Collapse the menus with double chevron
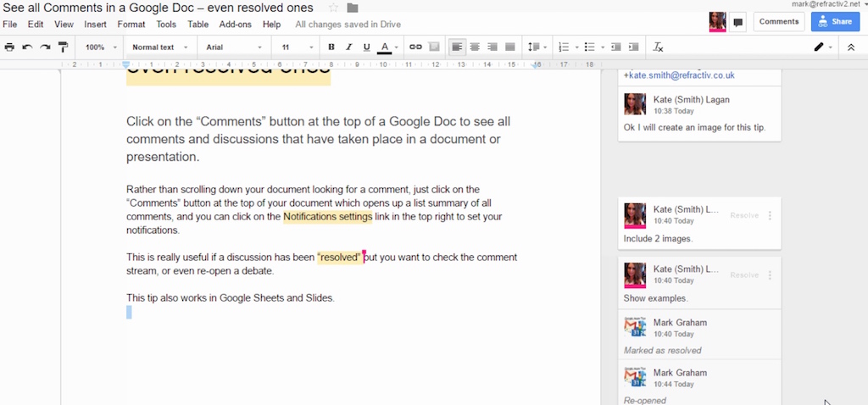The height and width of the screenshot is (405, 868). pyautogui.click(x=851, y=47)
